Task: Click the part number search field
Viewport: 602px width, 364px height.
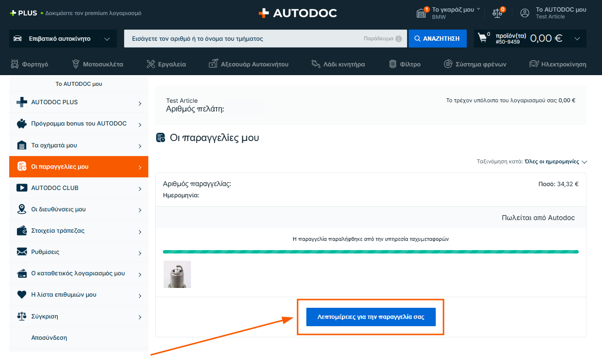Action: coord(266,38)
